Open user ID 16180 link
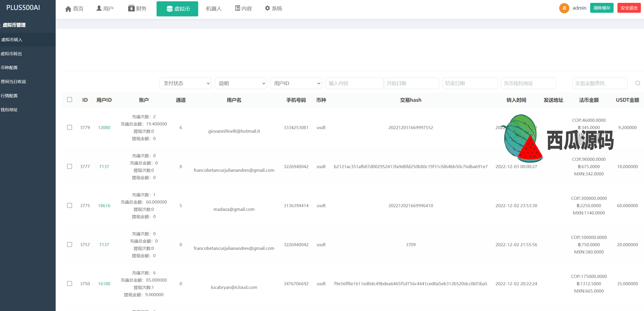The image size is (644, 311). tap(104, 284)
